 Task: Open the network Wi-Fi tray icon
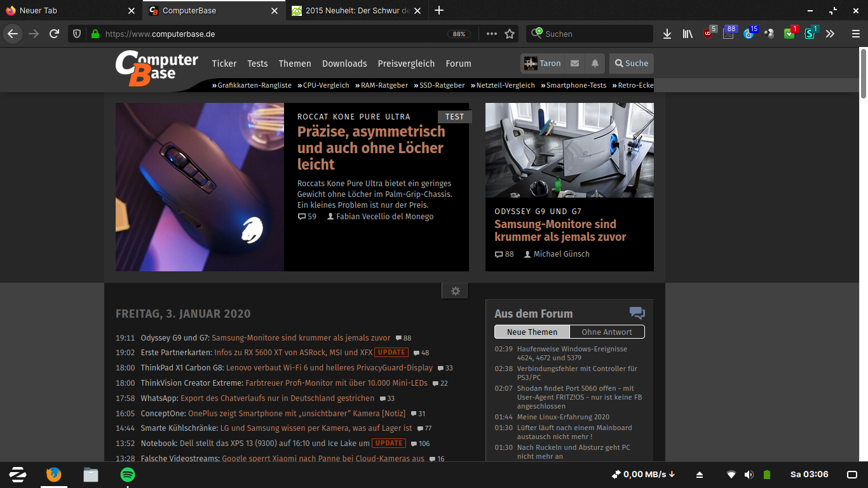click(731, 475)
